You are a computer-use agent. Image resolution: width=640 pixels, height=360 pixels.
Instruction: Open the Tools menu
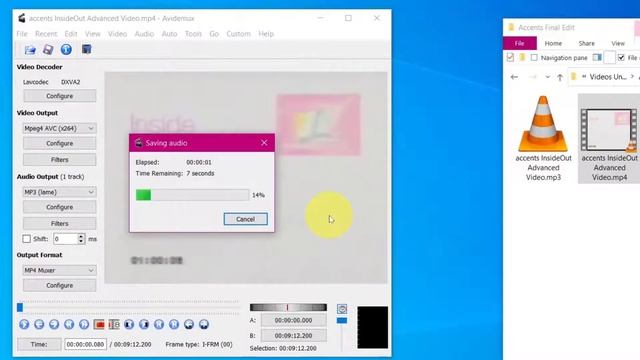(193, 34)
